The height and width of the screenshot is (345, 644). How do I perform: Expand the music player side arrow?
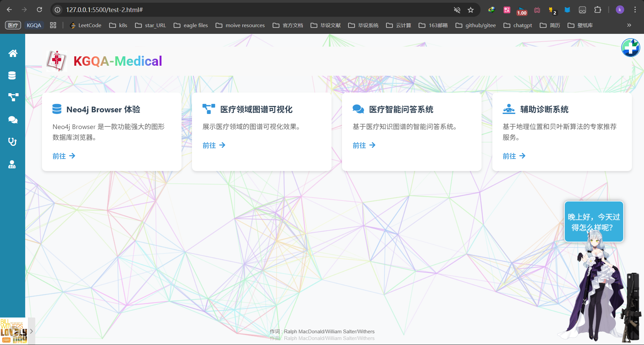(31, 331)
